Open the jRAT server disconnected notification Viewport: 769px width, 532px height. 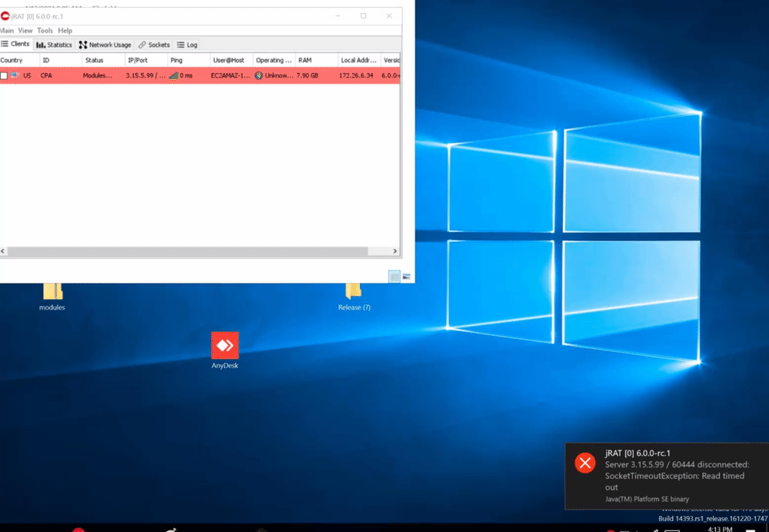click(667, 476)
